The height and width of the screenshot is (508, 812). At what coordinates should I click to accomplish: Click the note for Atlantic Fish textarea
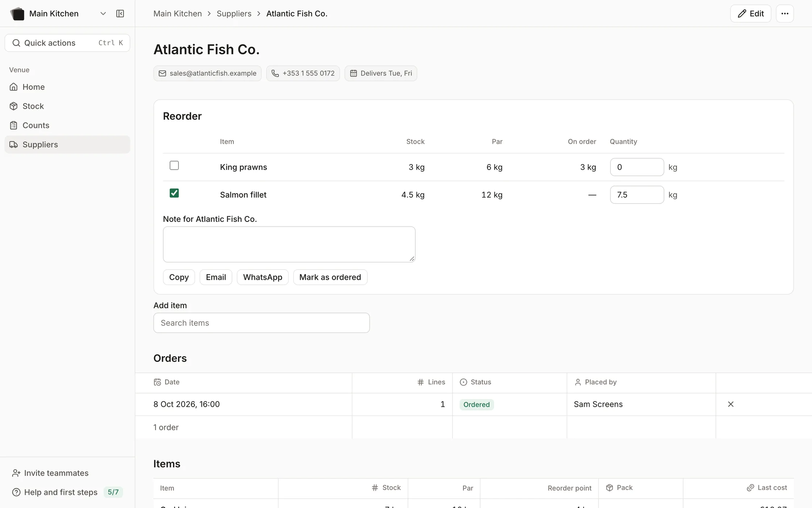coord(289,245)
